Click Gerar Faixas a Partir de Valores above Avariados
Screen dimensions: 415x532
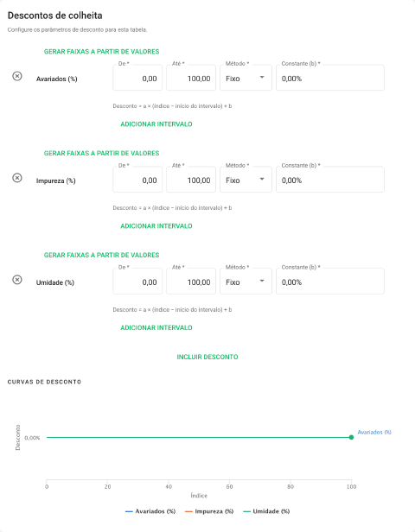101,52
